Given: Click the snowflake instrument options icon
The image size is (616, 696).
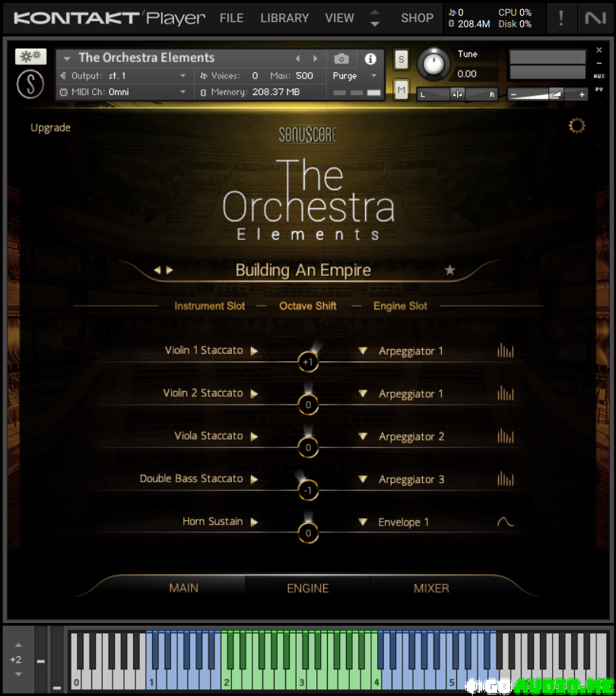Looking at the screenshot, I should 30,56.
